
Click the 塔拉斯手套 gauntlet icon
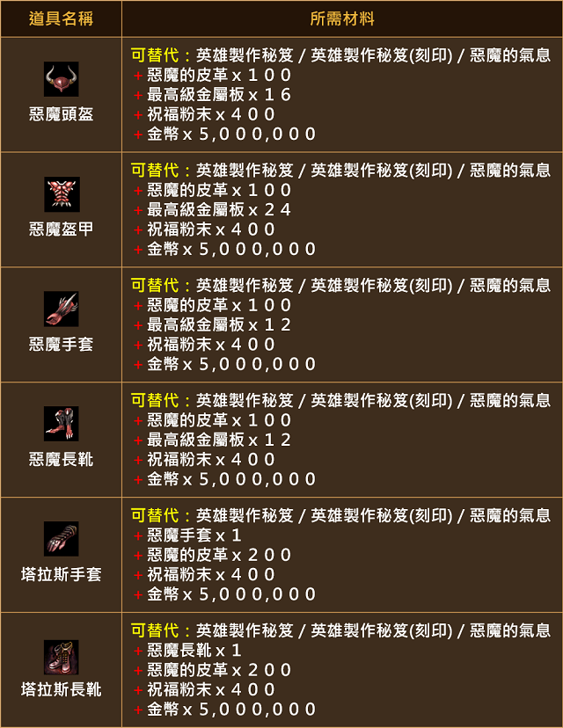coord(62,539)
